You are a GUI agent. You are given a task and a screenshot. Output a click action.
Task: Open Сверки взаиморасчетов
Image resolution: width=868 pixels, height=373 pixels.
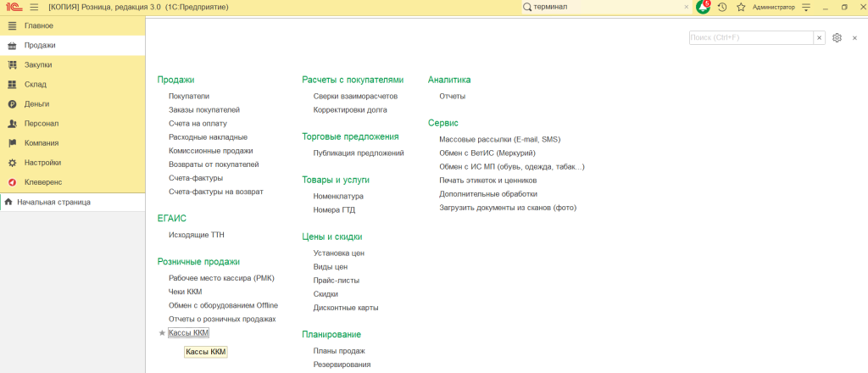pos(355,97)
